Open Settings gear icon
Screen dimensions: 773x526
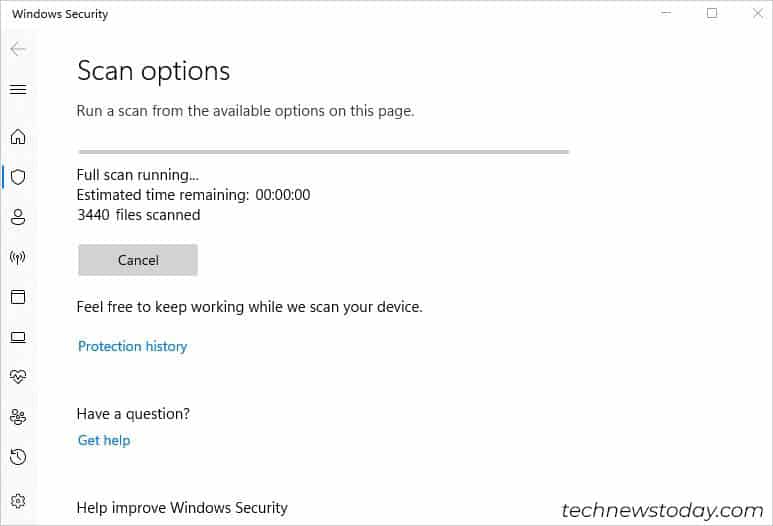(x=18, y=501)
